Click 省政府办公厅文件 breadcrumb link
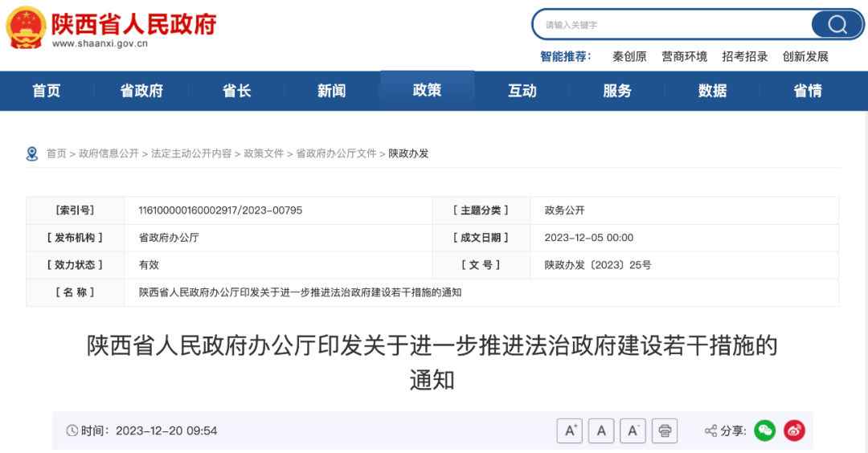The height and width of the screenshot is (453, 868). pyautogui.click(x=336, y=153)
